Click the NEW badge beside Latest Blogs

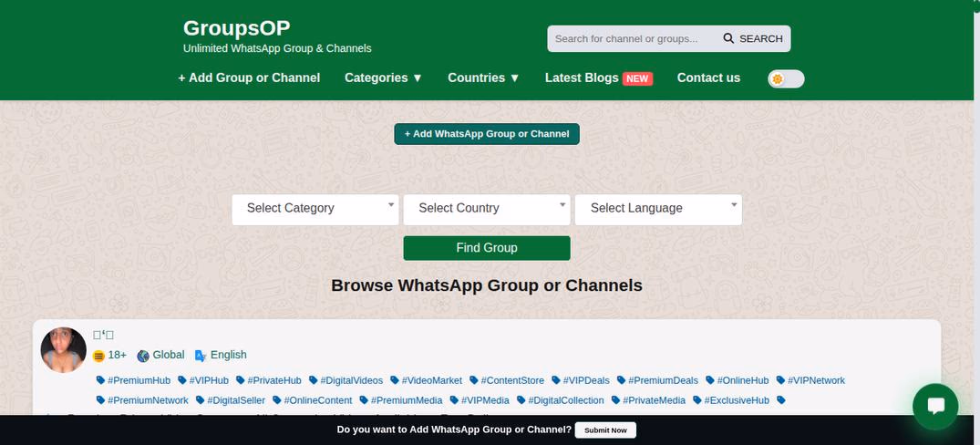click(x=637, y=78)
